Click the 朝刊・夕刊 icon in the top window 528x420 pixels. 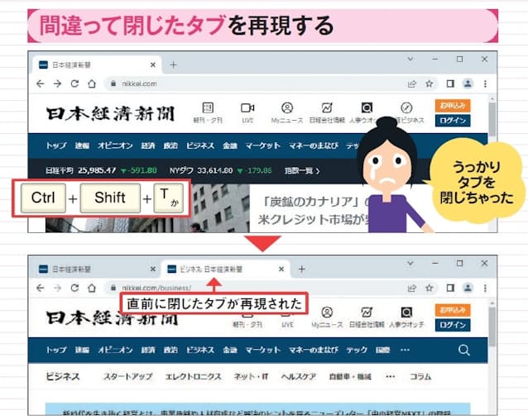tap(208, 113)
